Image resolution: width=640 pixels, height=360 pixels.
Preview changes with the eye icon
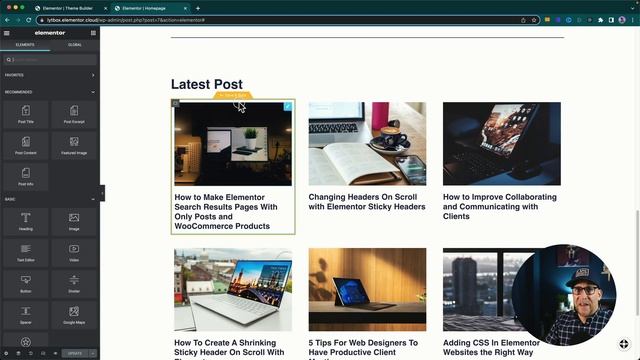tap(55, 353)
